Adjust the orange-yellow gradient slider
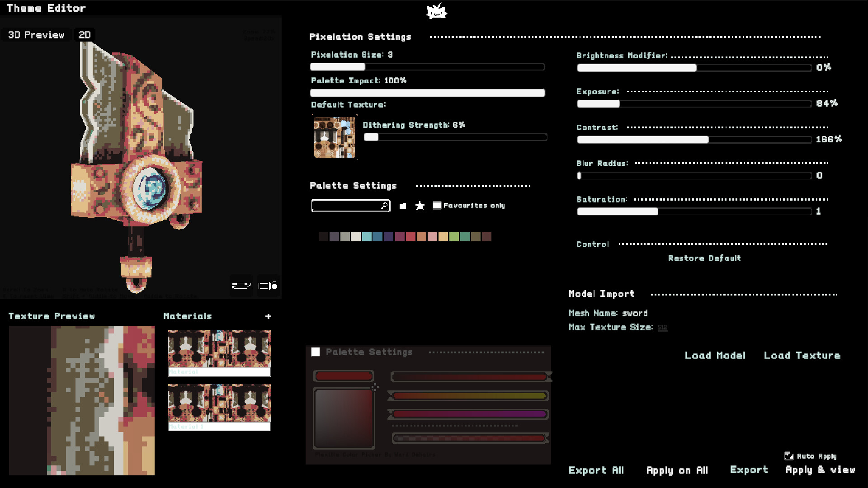Screen dimensions: 868x488 point(470,396)
